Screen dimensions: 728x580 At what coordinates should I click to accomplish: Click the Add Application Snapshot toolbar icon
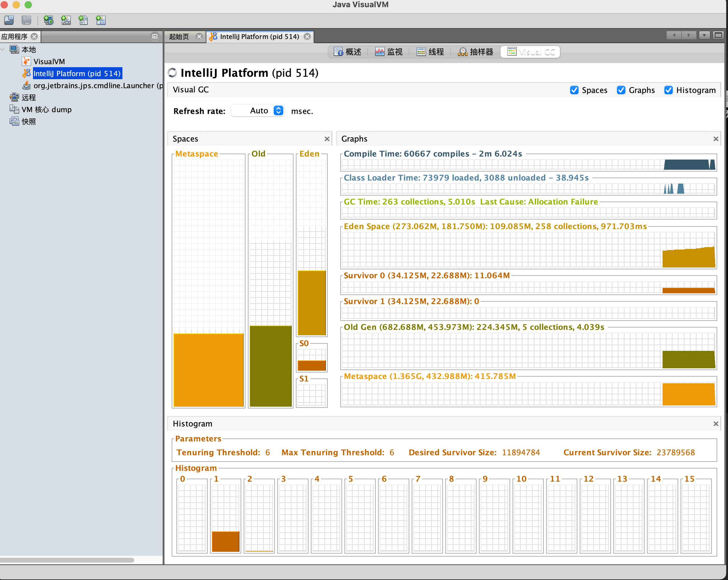point(101,20)
